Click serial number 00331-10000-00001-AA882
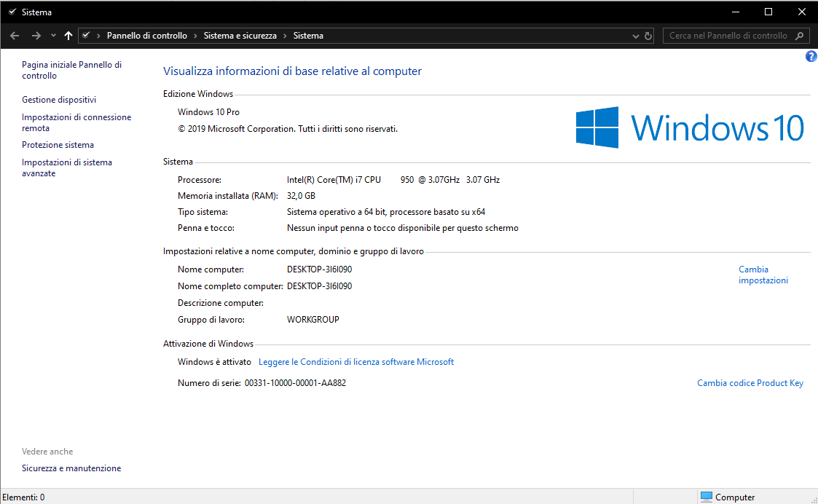This screenshot has width=818, height=504. click(x=295, y=383)
